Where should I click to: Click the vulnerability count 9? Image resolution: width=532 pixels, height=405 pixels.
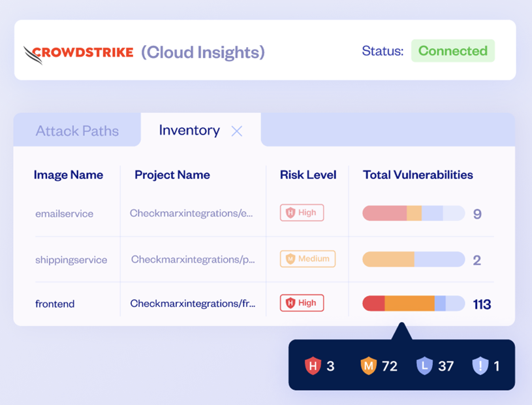pyautogui.click(x=477, y=214)
